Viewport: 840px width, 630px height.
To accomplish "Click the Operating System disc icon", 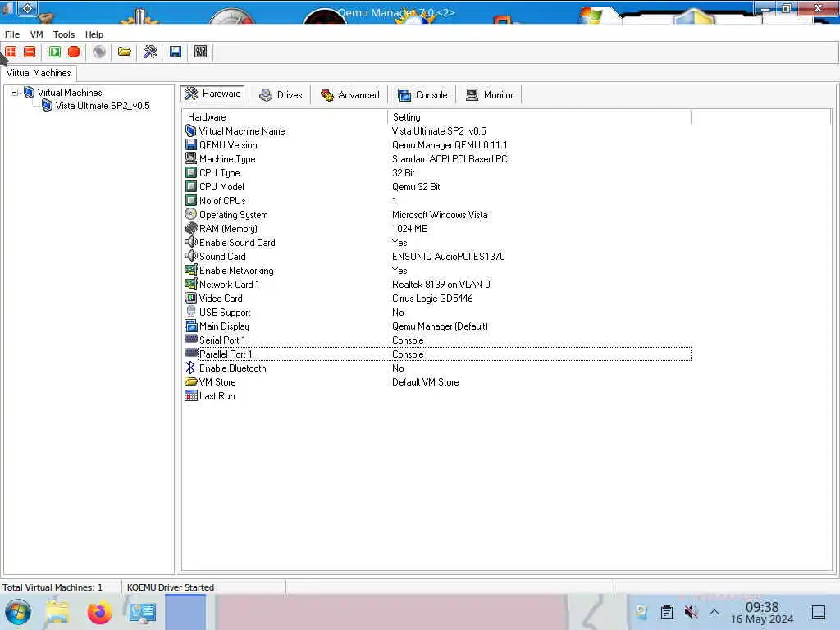I will [190, 214].
